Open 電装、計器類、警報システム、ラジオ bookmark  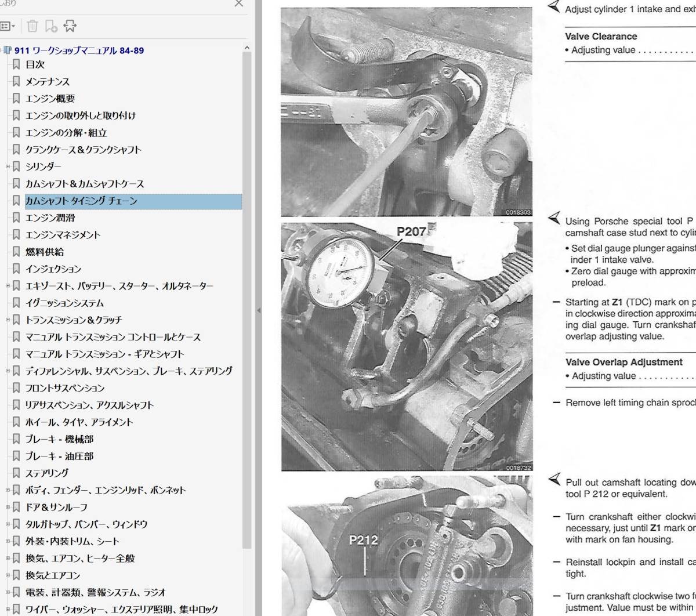coord(96,592)
